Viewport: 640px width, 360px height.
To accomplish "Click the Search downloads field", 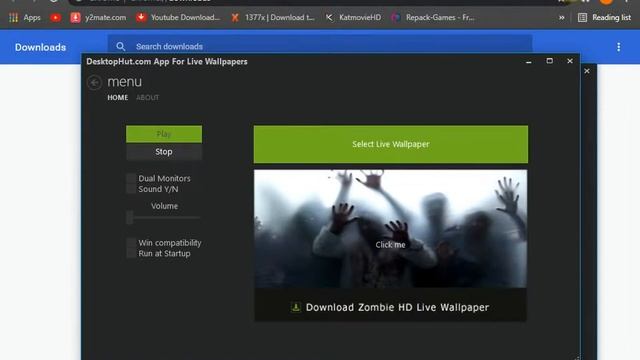I will click(x=320, y=46).
